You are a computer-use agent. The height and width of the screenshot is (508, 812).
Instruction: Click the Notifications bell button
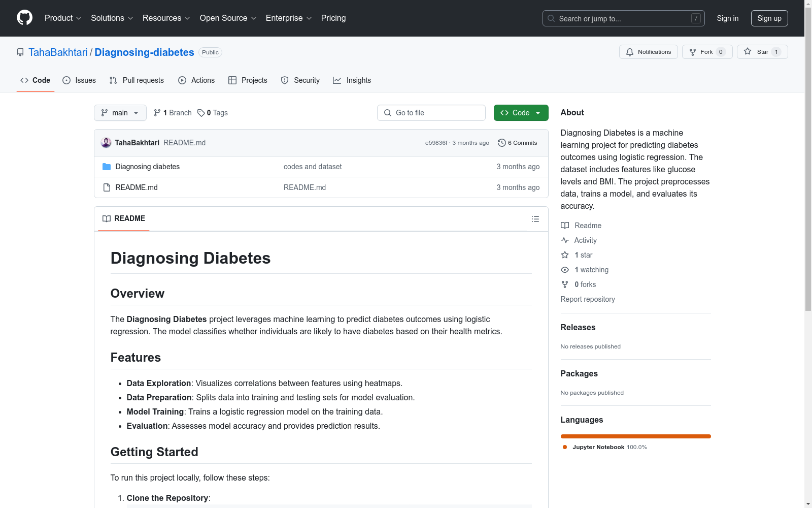(x=648, y=52)
